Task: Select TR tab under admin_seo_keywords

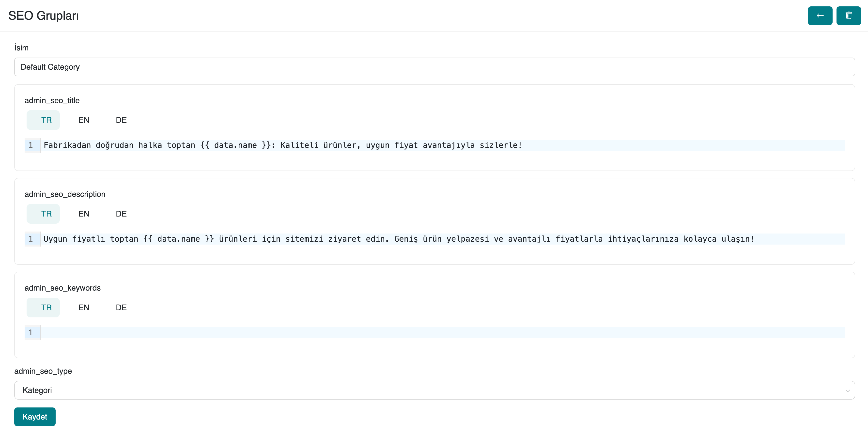Action: tap(46, 307)
